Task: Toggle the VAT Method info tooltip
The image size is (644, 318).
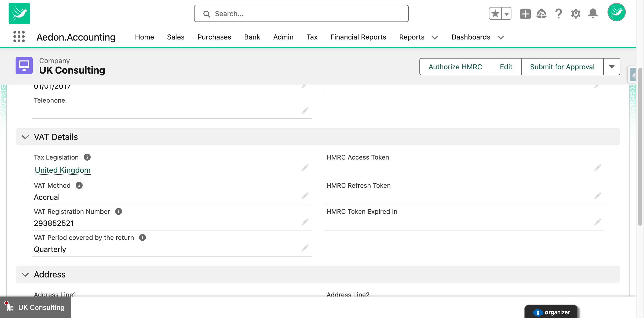Action: 79,185
